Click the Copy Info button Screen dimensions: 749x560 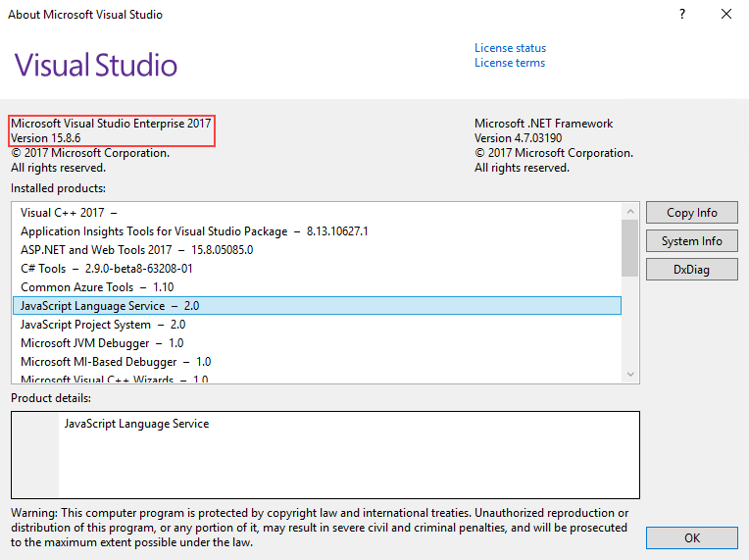point(692,213)
